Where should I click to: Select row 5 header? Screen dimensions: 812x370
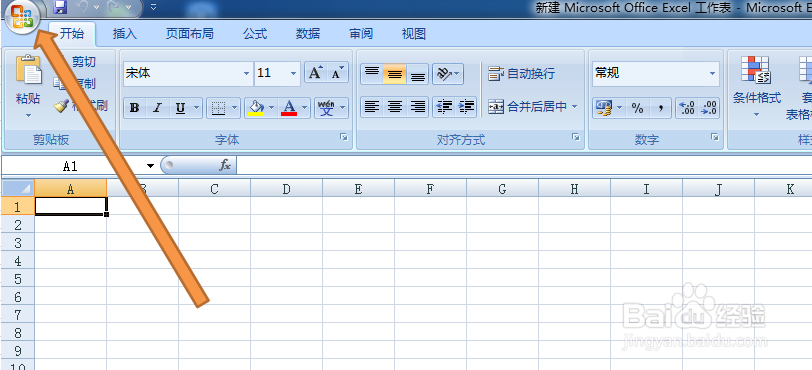tap(18, 279)
